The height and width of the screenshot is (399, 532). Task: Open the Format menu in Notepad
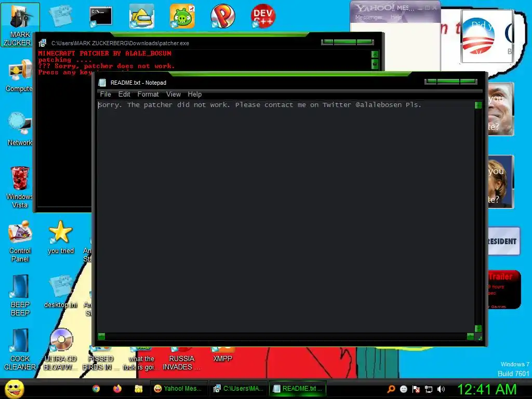[148, 95]
